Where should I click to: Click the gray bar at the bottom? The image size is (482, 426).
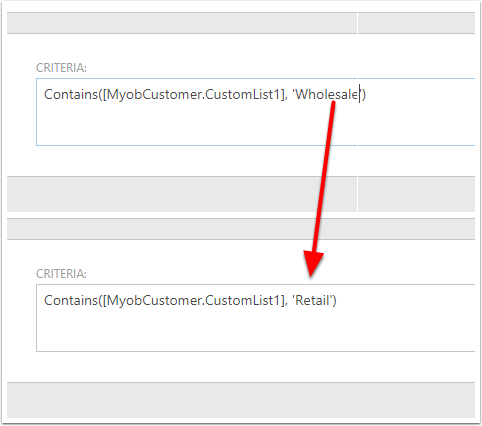pyautogui.click(x=241, y=400)
